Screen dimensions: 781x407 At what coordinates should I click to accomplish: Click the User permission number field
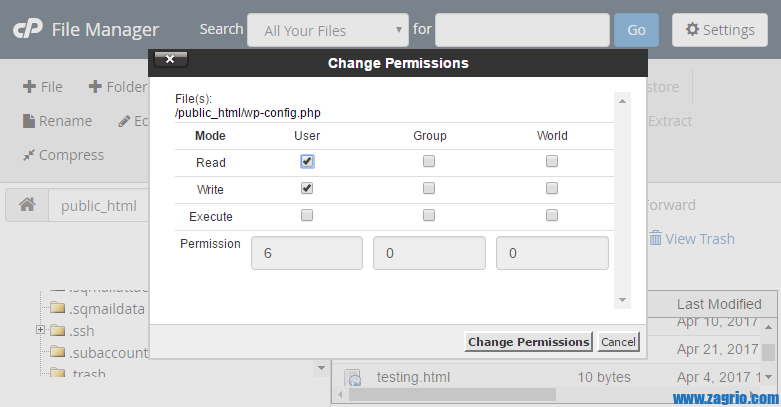[307, 254]
